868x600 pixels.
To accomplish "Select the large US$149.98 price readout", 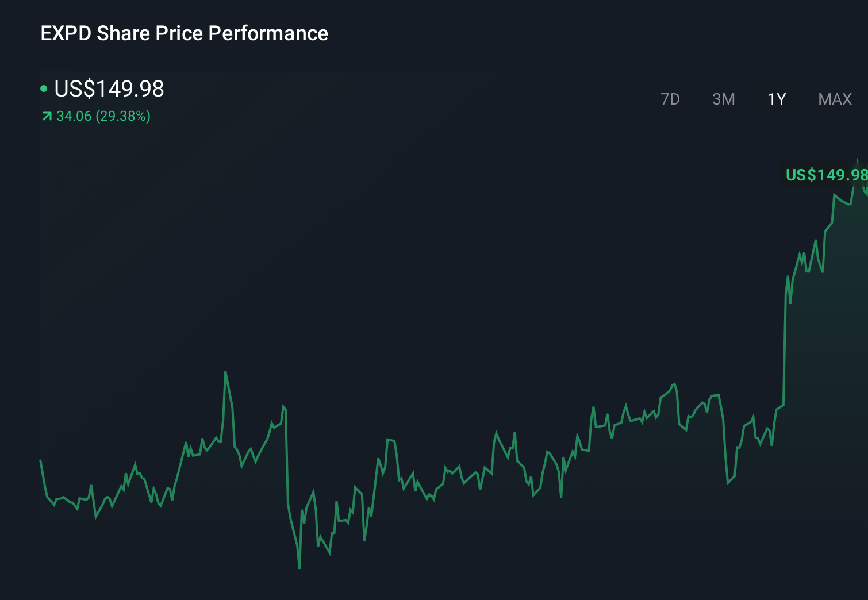I will (109, 88).
